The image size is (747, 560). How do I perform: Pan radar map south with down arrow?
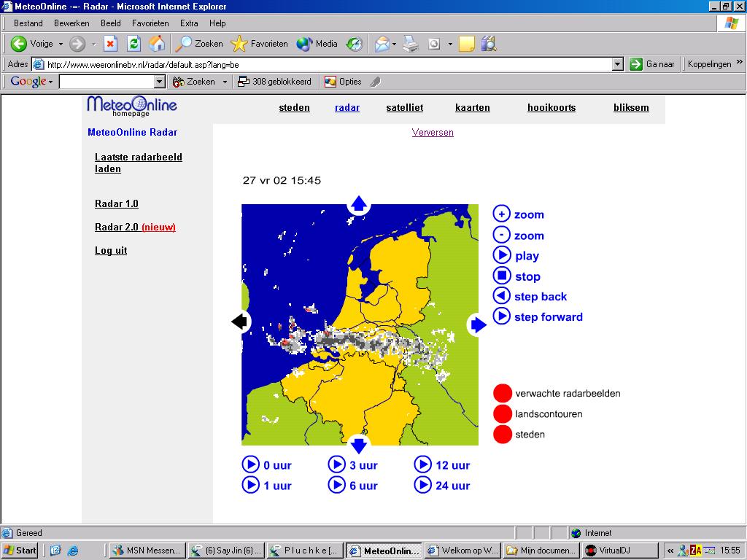coord(358,445)
